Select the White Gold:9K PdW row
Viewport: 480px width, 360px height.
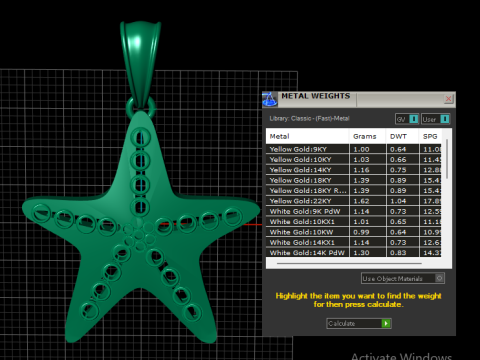point(354,211)
